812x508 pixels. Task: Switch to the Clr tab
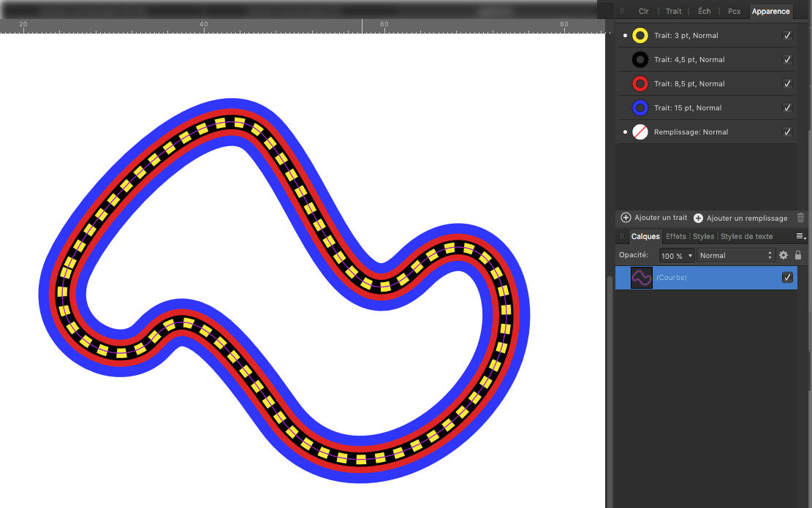(643, 11)
